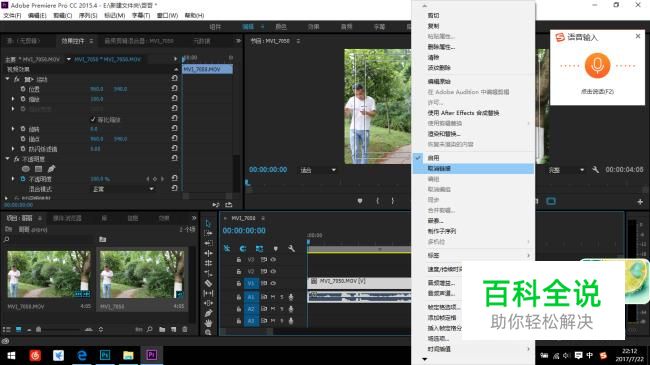Select the Hand tool
This screenshot has width=650, height=365.
pyautogui.click(x=208, y=323)
